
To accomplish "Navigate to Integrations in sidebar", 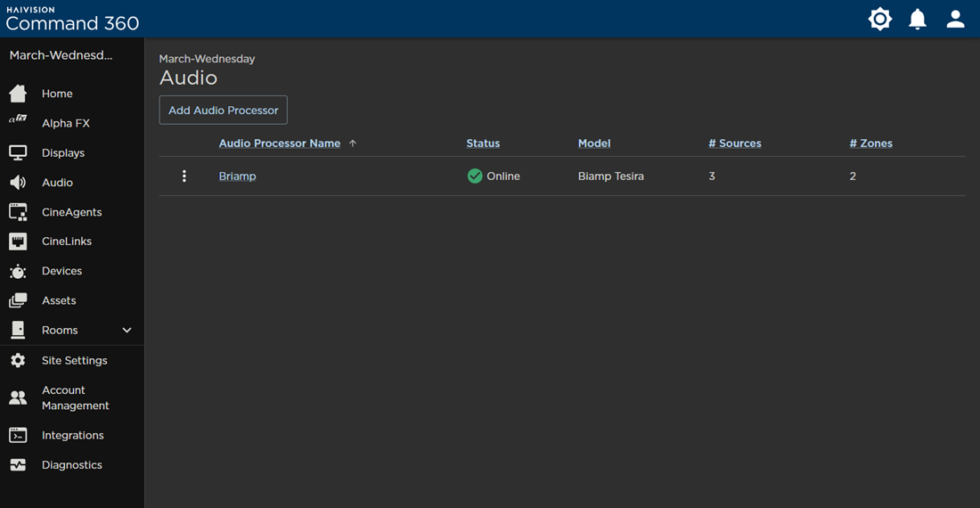I will [72, 435].
